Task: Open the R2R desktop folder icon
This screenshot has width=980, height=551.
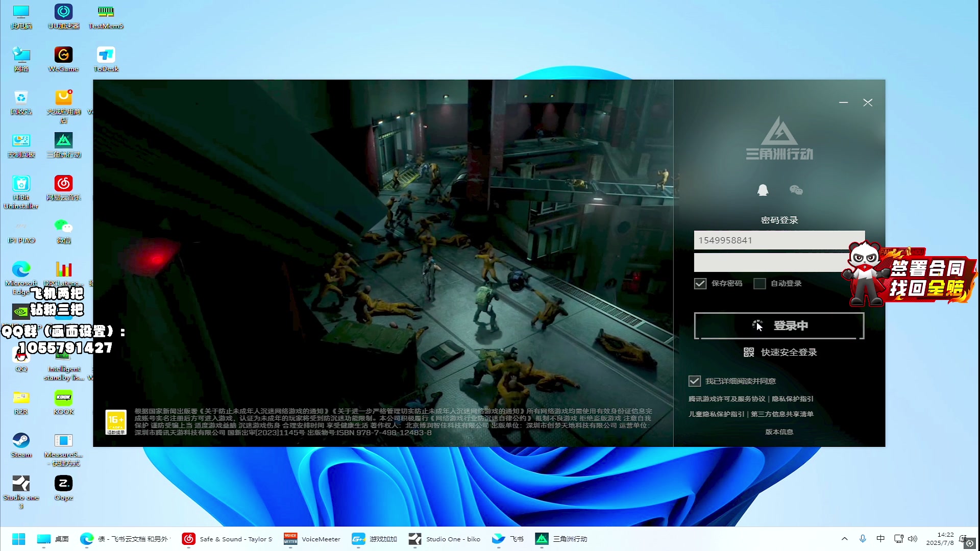Action: tap(21, 402)
